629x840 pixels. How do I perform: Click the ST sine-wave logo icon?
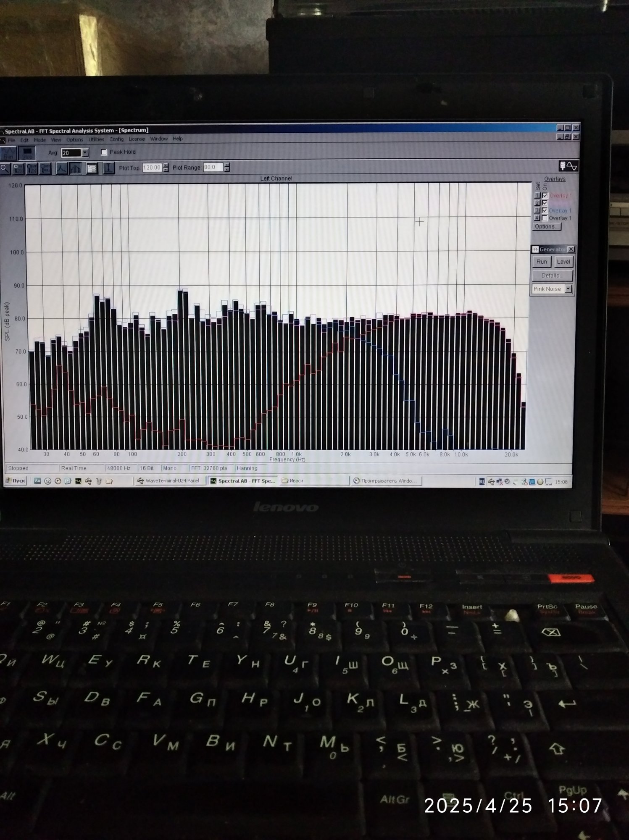click(x=568, y=166)
